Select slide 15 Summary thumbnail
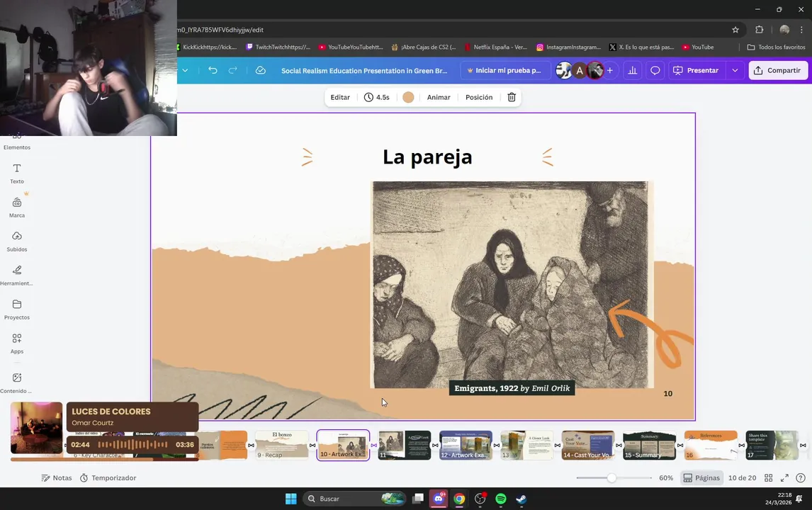Screen dimensions: 812x510 (650, 446)
